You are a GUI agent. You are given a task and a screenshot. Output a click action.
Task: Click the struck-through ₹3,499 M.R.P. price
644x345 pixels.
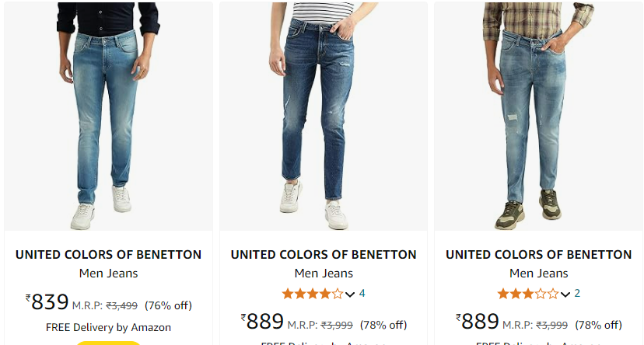pos(121,305)
